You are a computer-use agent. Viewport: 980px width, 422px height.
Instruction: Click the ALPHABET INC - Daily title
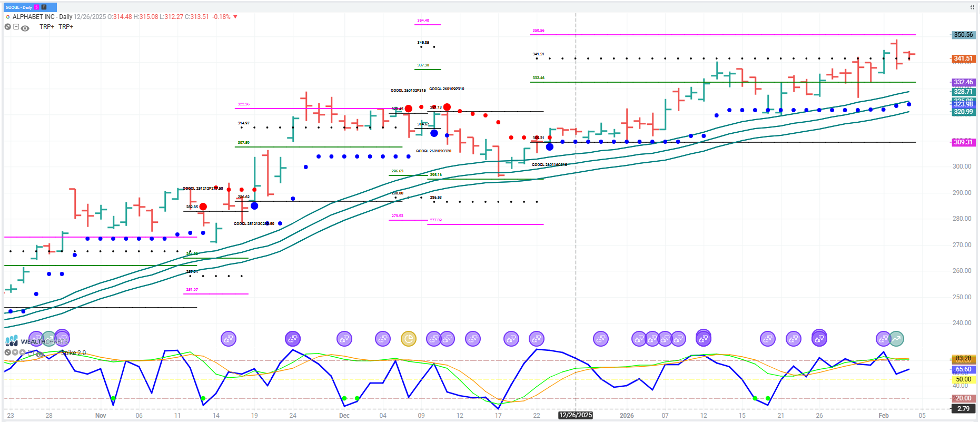42,17
